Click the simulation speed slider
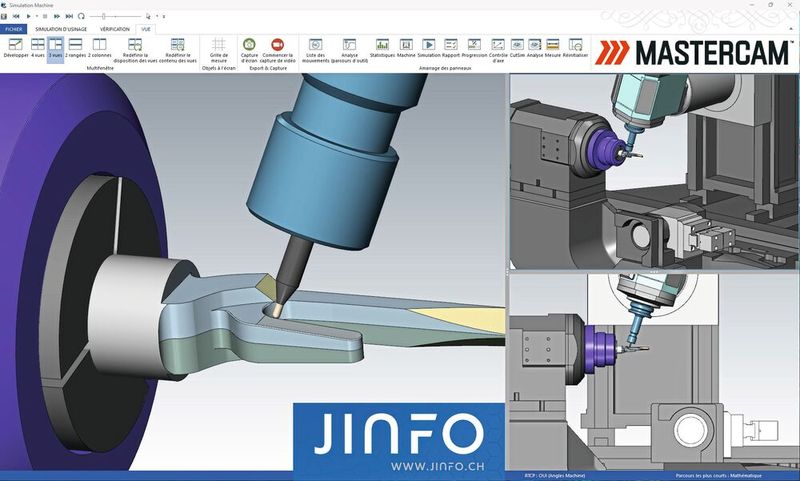The width and height of the screenshot is (800, 481). pos(115,16)
